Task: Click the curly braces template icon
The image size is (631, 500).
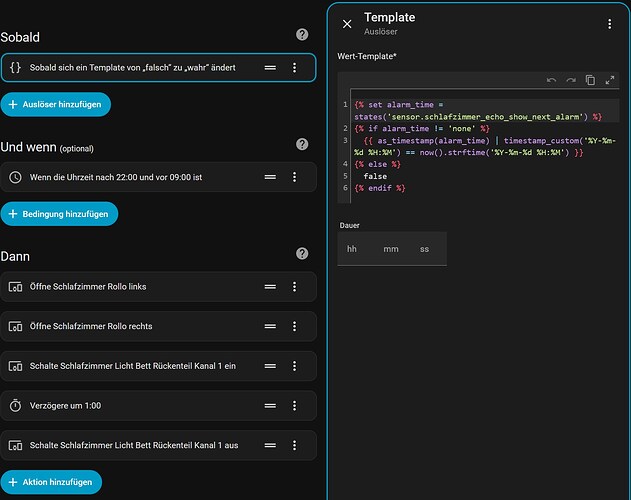Action: click(x=15, y=68)
